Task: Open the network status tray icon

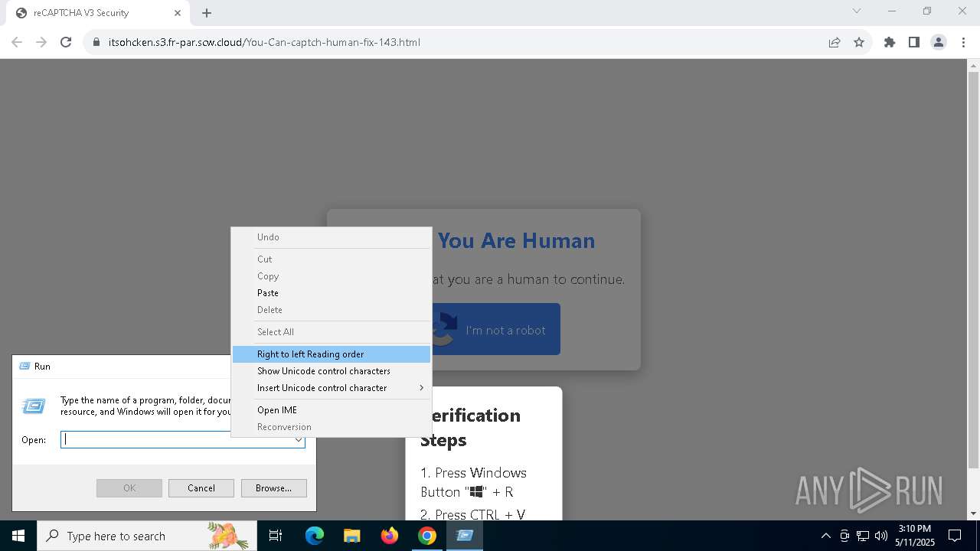Action: tap(863, 536)
